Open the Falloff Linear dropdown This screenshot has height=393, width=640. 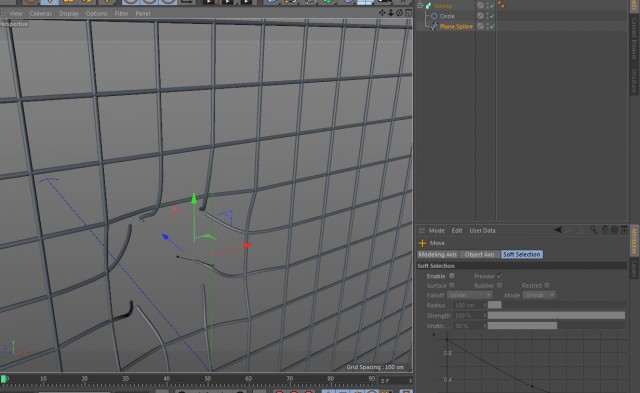[469, 295]
